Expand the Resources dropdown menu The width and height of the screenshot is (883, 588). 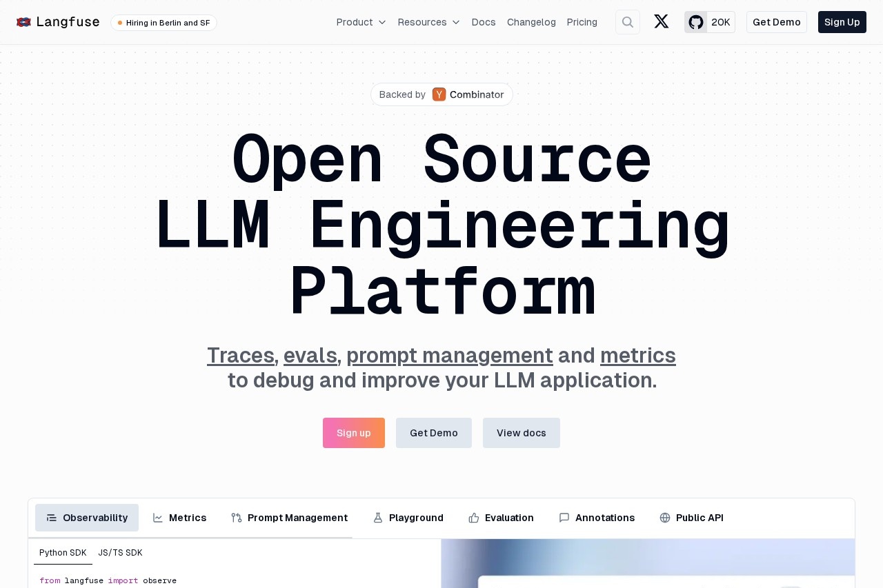pyautogui.click(x=428, y=22)
